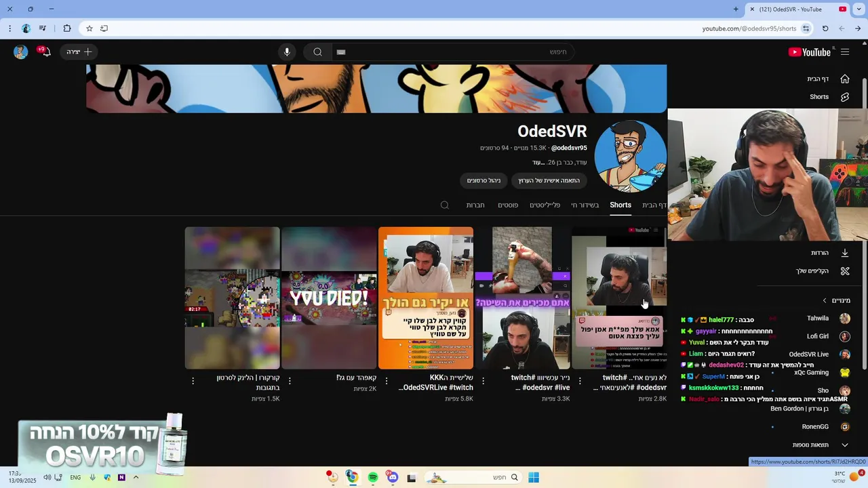Open more options for the קאפהד עם גז short
868x488 pixels.
click(290, 381)
